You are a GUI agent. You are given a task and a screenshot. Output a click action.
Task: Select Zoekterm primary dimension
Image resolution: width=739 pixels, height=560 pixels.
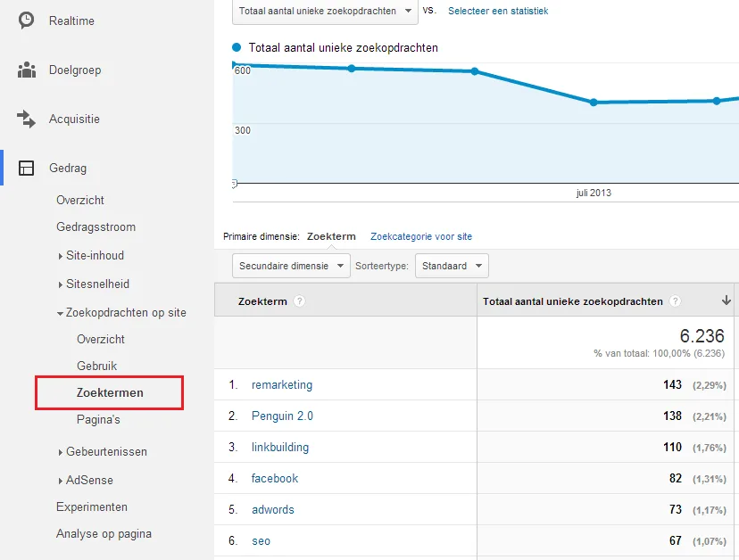(x=331, y=236)
